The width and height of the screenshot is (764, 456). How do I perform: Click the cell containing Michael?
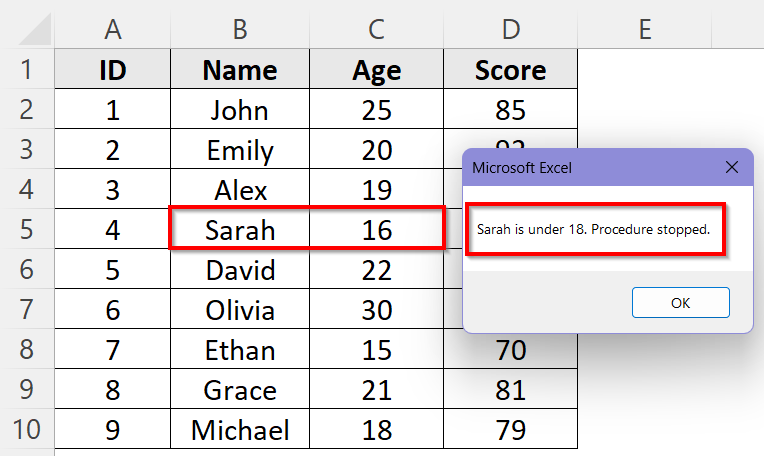click(x=239, y=430)
